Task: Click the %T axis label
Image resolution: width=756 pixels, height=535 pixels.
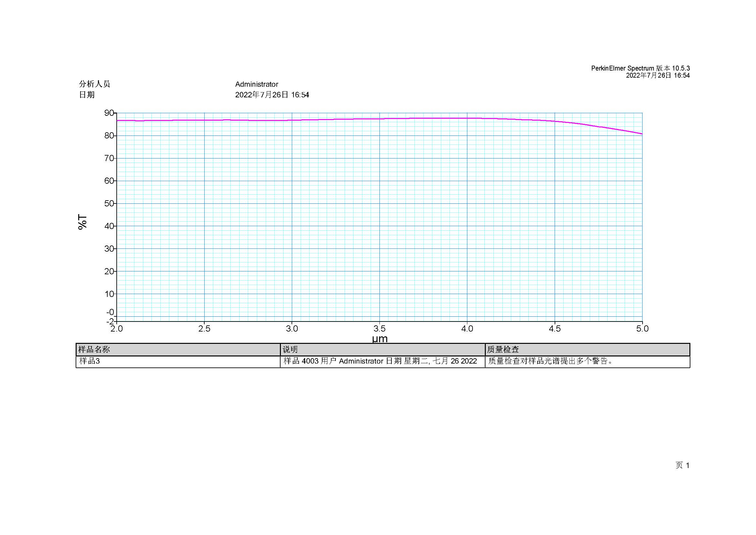Action: tap(82, 222)
